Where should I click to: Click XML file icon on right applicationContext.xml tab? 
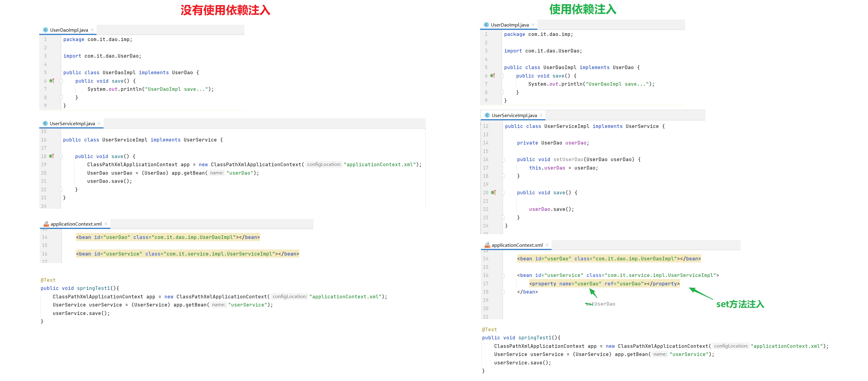point(487,245)
